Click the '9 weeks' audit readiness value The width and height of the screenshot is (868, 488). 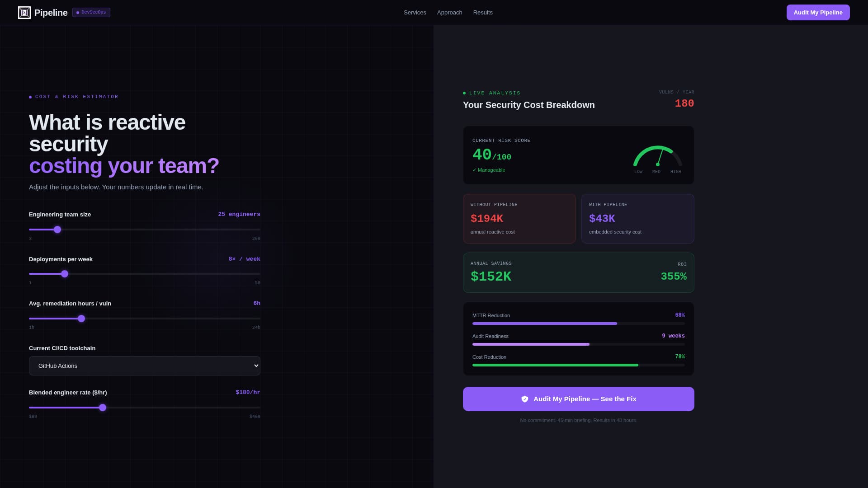(x=673, y=336)
